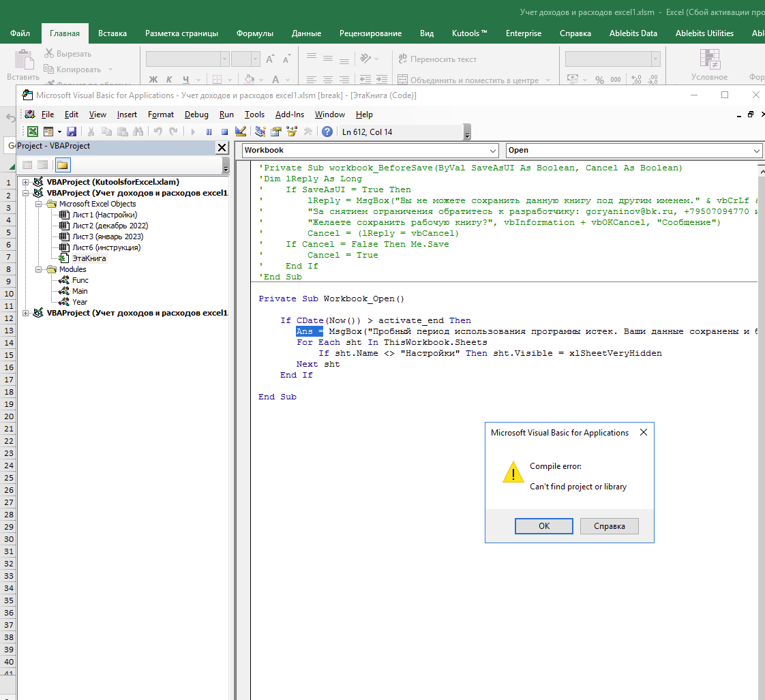The image size is (765, 700).
Task: Open the procedure dropdown showing Open
Action: (x=757, y=151)
